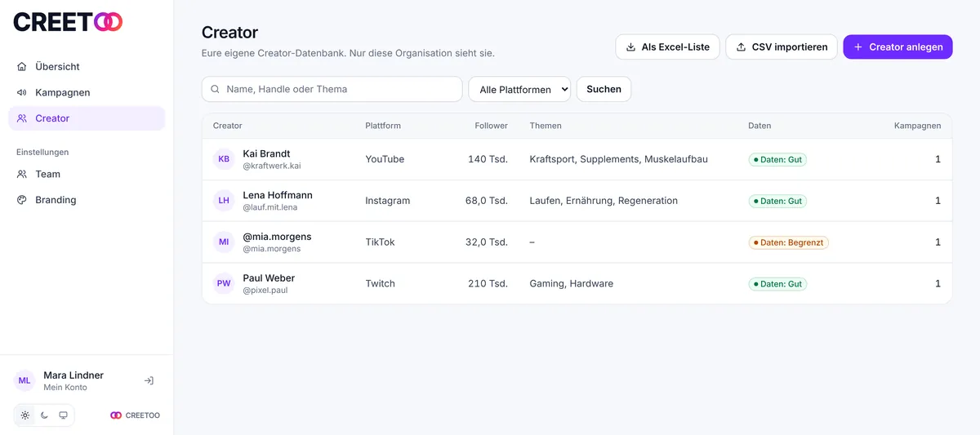Click the Gaming, Hardware topics
Viewport: 980px width, 435px height.
571,284
